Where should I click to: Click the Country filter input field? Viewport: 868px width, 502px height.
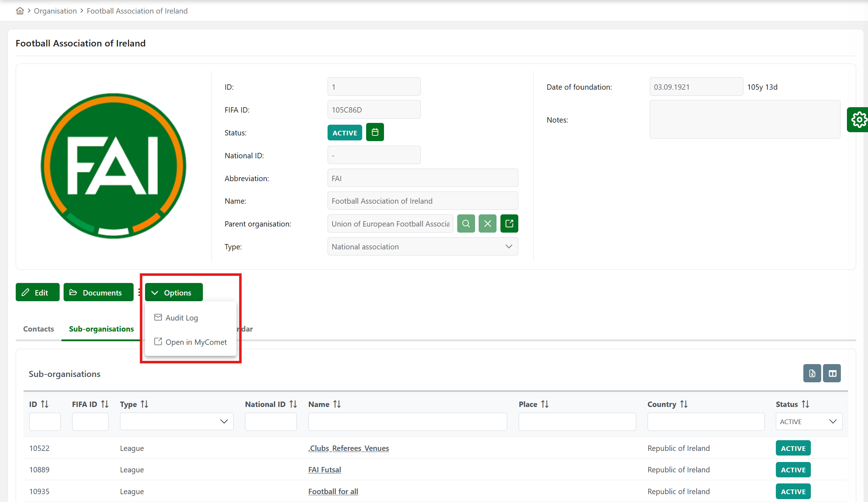click(x=706, y=422)
